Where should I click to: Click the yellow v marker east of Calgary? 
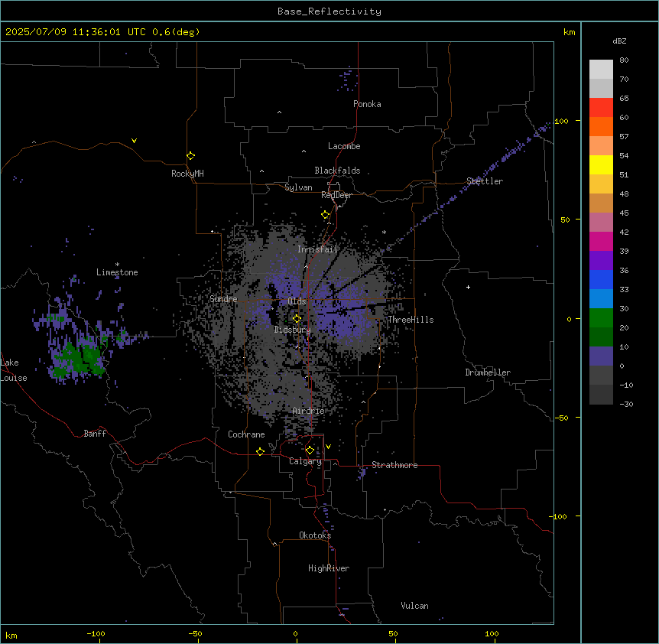coord(328,447)
